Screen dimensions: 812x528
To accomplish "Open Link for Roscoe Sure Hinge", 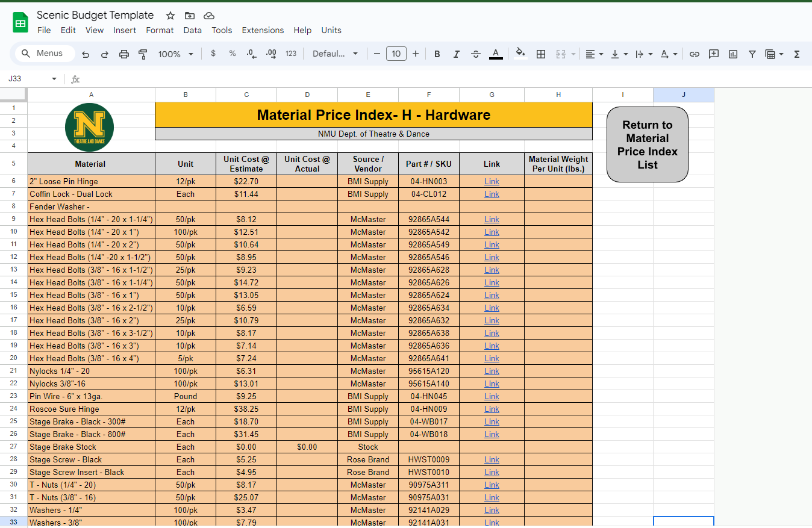I will [x=492, y=409].
